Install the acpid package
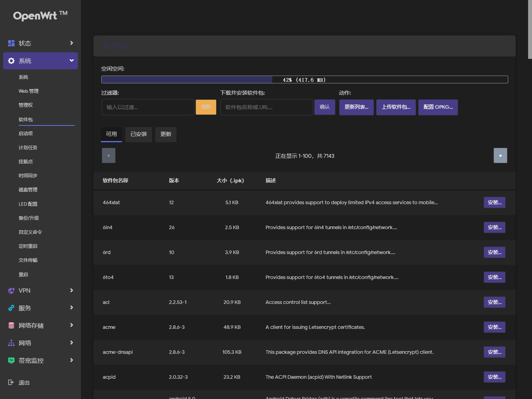Image resolution: width=532 pixels, height=399 pixels. click(x=495, y=377)
